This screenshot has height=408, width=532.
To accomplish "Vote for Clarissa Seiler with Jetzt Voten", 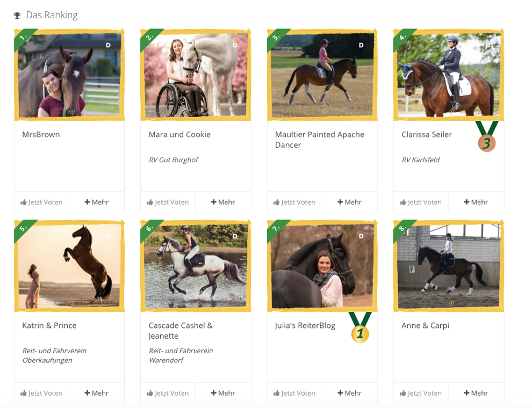I will point(421,202).
